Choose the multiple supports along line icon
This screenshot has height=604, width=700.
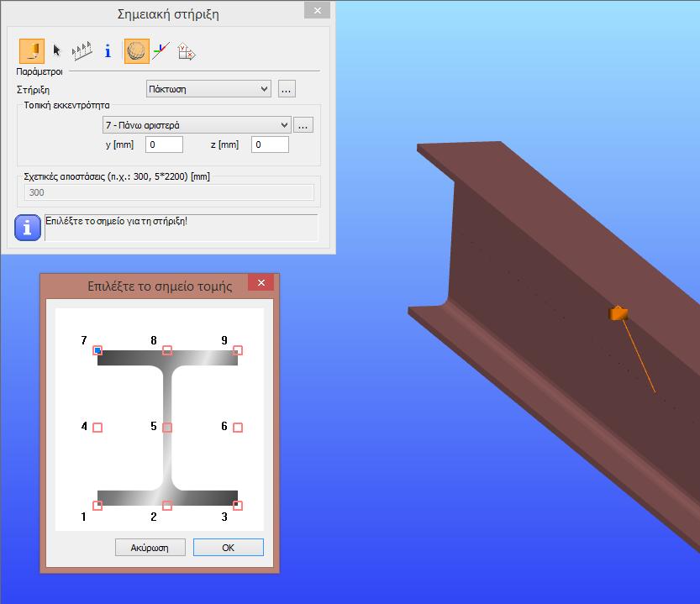click(x=82, y=51)
